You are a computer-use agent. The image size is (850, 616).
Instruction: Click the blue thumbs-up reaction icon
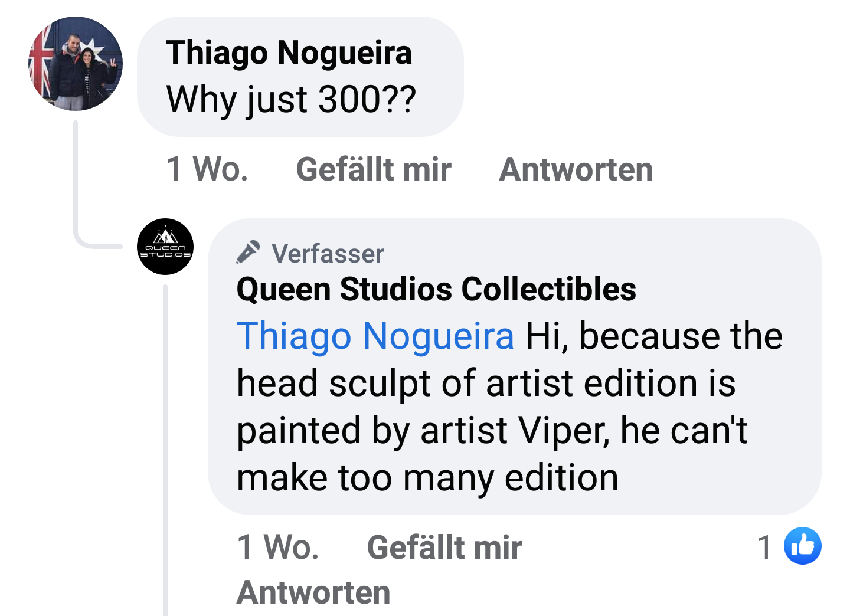pyautogui.click(x=802, y=546)
